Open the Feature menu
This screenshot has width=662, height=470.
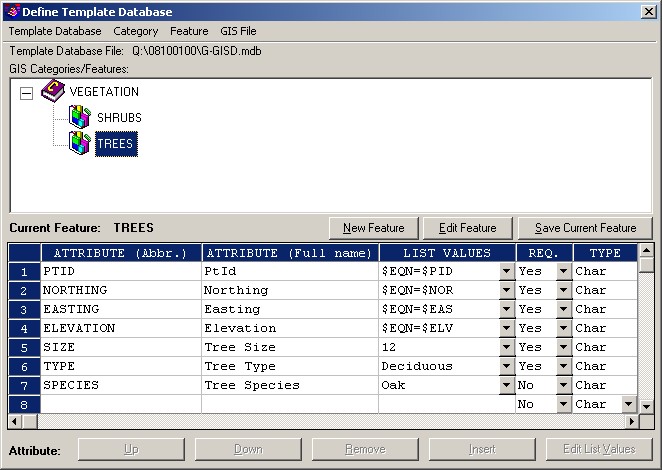[189, 31]
